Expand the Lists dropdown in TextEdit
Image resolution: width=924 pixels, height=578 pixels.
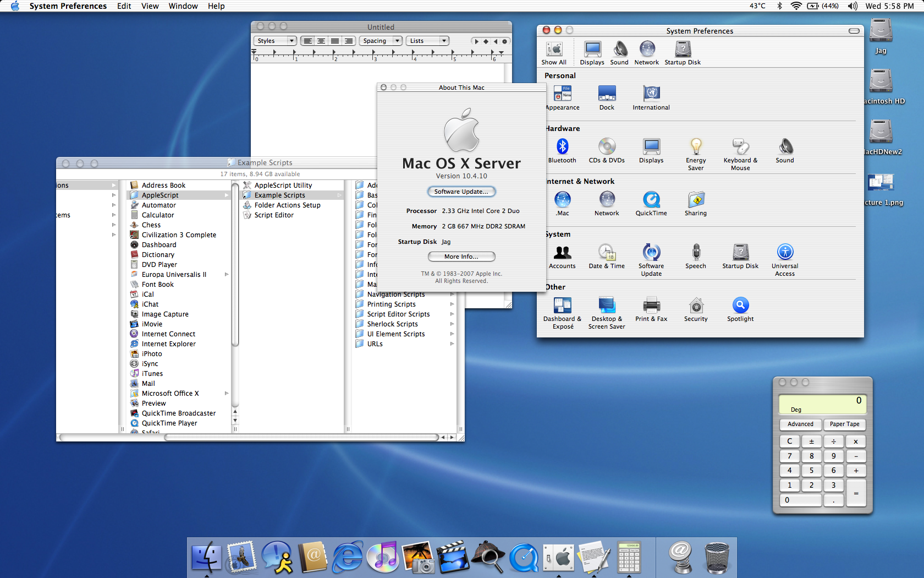click(x=427, y=41)
